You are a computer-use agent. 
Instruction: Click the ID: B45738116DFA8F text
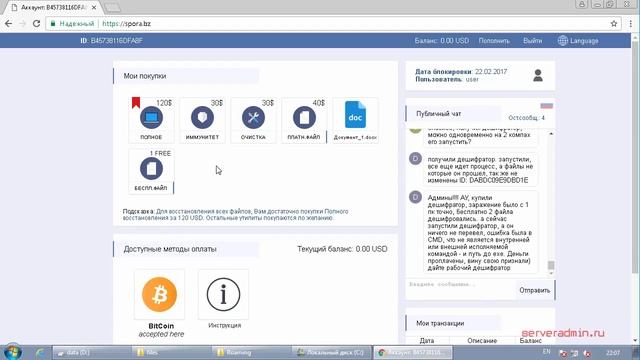pos(111,41)
